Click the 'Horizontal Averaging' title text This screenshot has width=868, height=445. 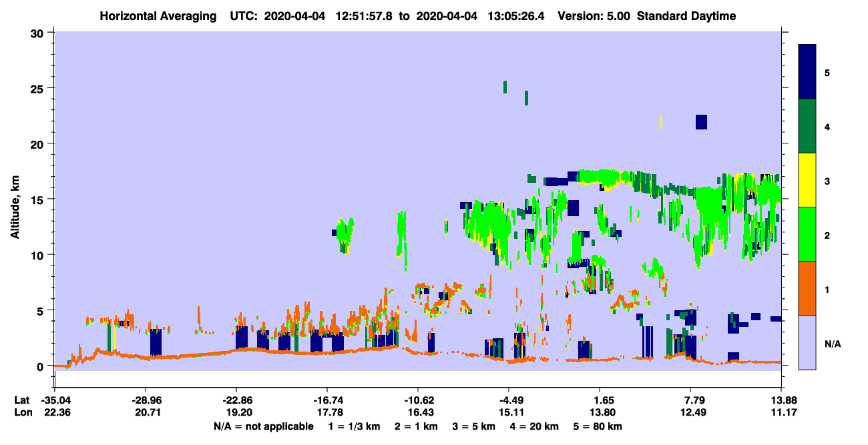(159, 16)
